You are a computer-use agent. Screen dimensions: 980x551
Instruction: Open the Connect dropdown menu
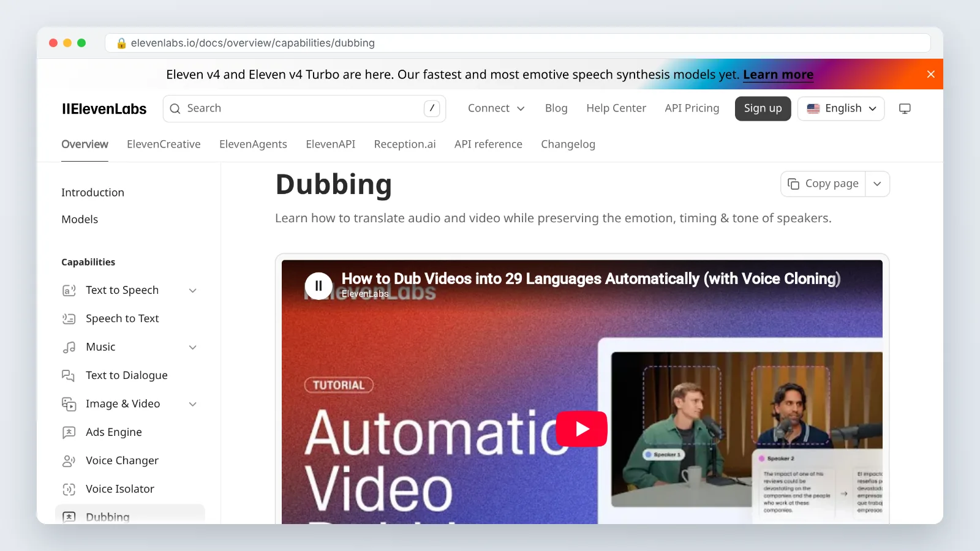[x=496, y=108]
